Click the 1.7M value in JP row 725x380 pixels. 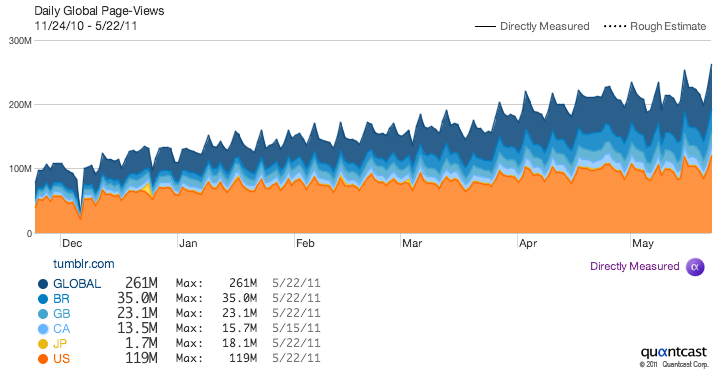click(x=141, y=343)
